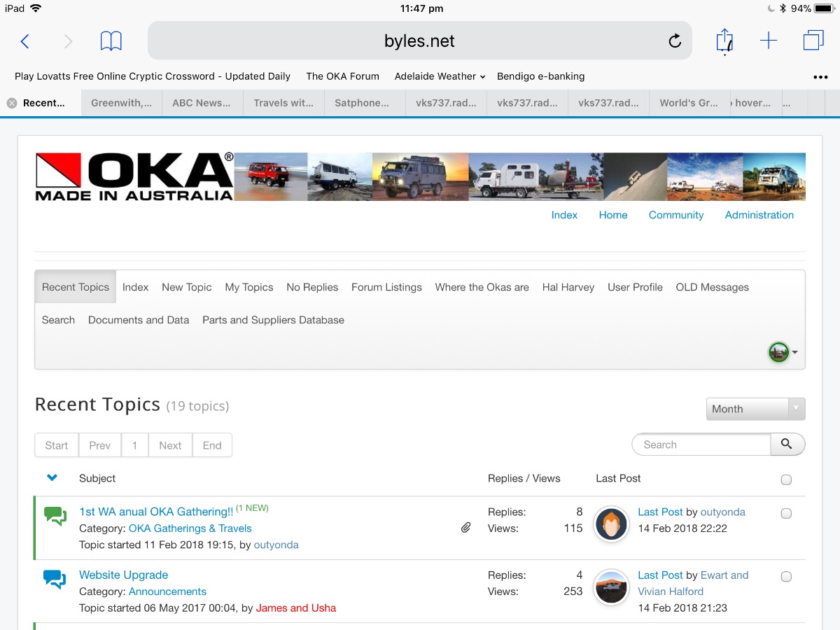Open the Month time filter dropdown

point(755,409)
